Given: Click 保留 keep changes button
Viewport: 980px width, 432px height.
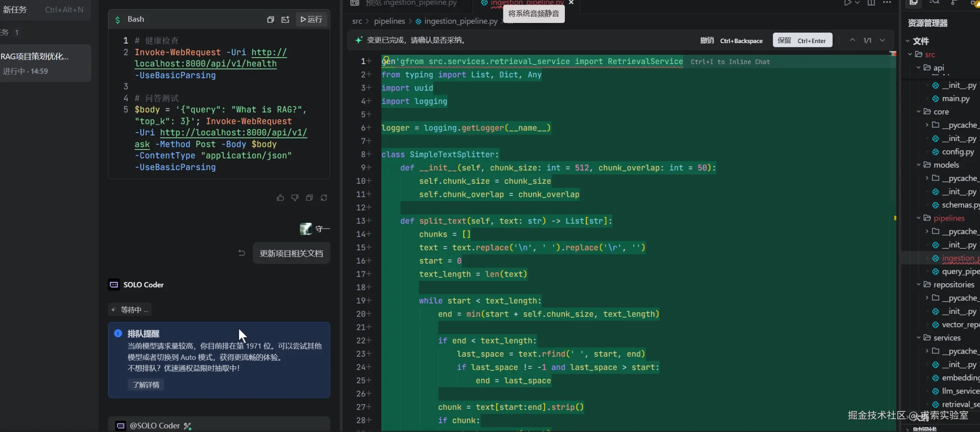Looking at the screenshot, I should (x=802, y=40).
